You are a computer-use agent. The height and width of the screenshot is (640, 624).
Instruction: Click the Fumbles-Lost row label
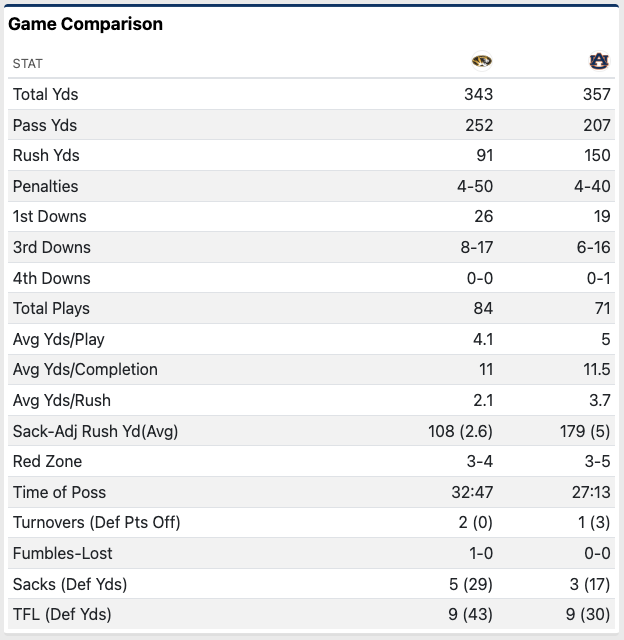point(63,553)
